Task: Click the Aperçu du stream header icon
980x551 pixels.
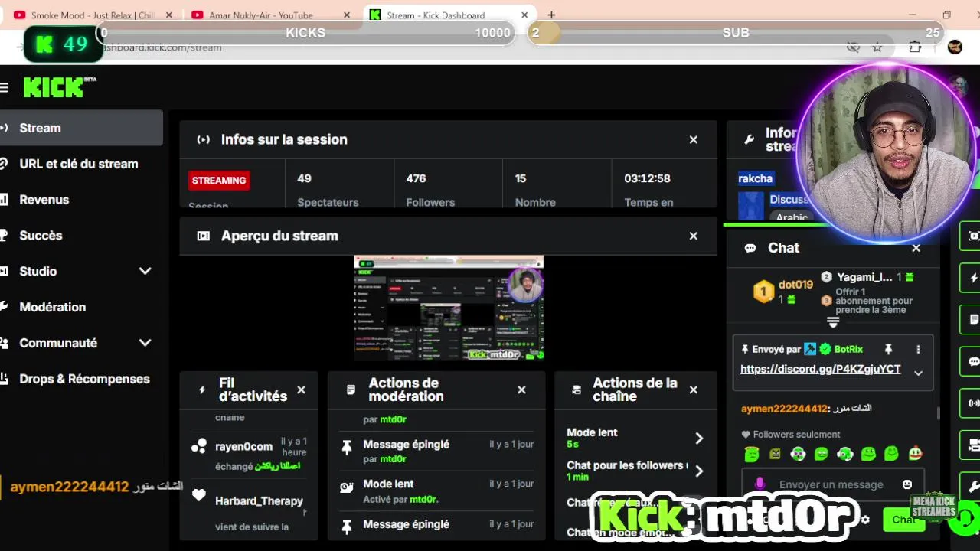Action: [x=203, y=236]
